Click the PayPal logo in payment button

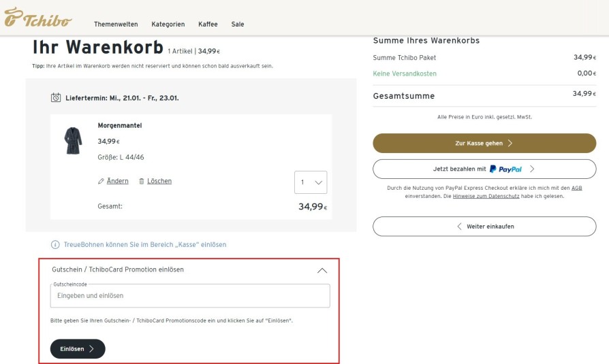(505, 169)
